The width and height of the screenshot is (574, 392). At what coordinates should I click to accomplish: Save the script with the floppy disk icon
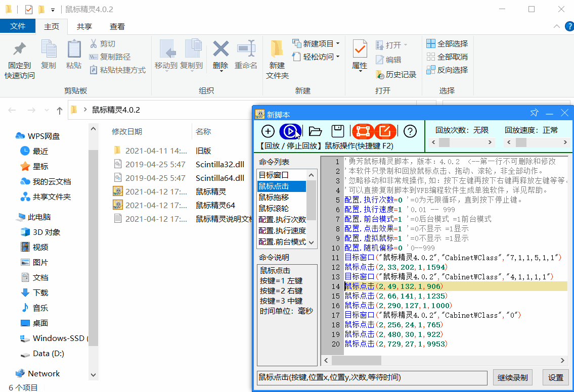(x=337, y=131)
